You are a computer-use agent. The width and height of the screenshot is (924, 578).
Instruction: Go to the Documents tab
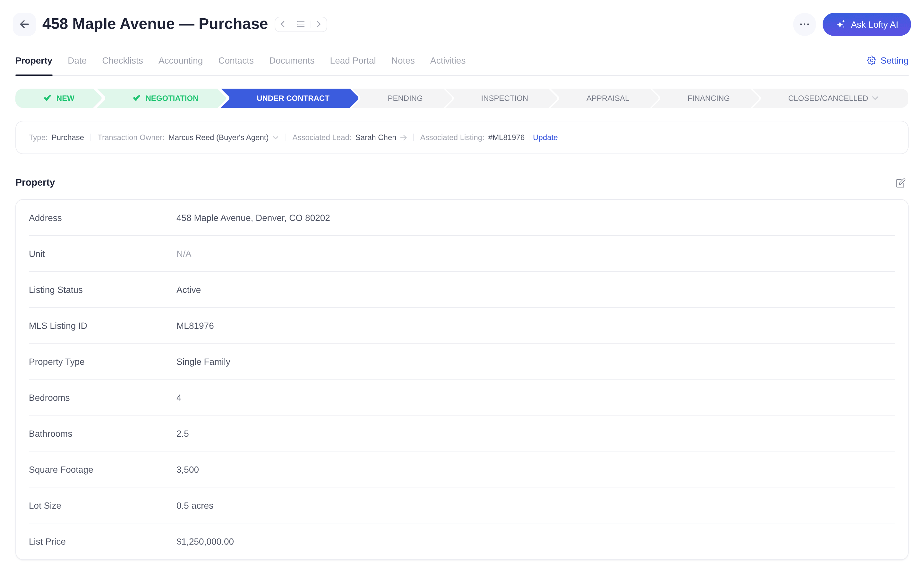[x=292, y=60]
